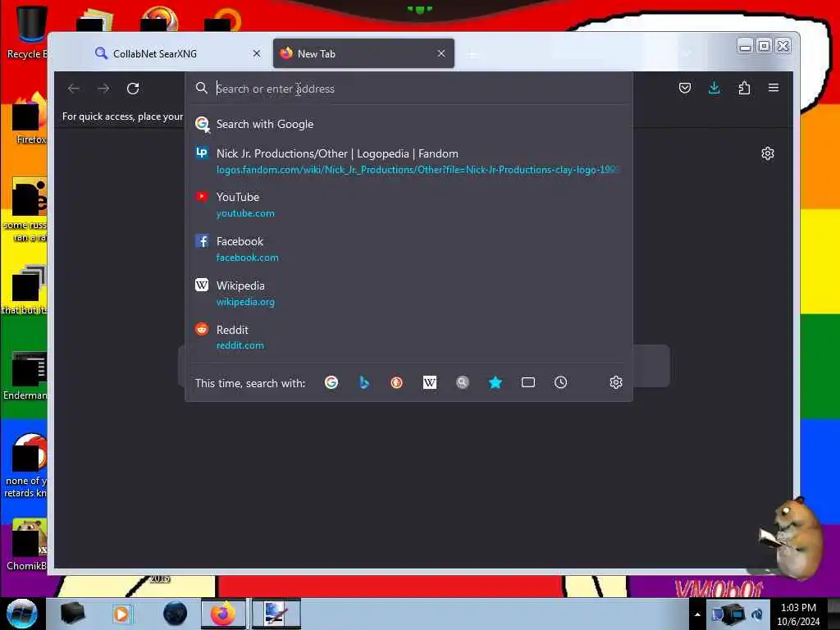840x630 pixels.
Task: Click the Firefox taskbar button
Action: coord(223,614)
